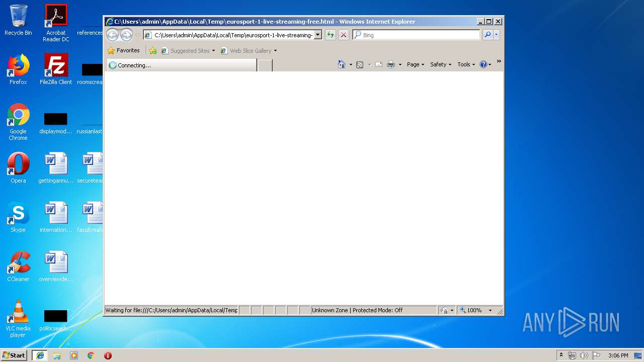Select the Connecting... tab

coord(182,65)
